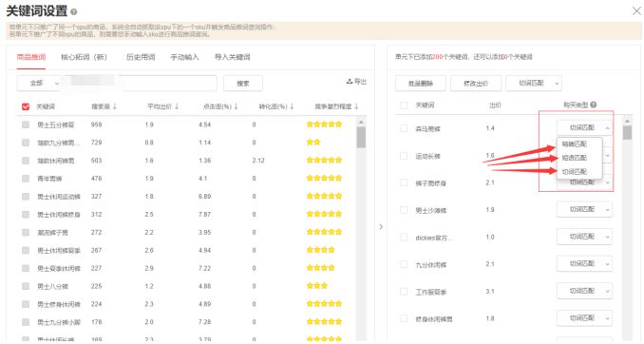Image resolution: width=644 pixels, height=344 pixels.
Task: Close the 关键词设置 dialog
Action: click(x=636, y=11)
